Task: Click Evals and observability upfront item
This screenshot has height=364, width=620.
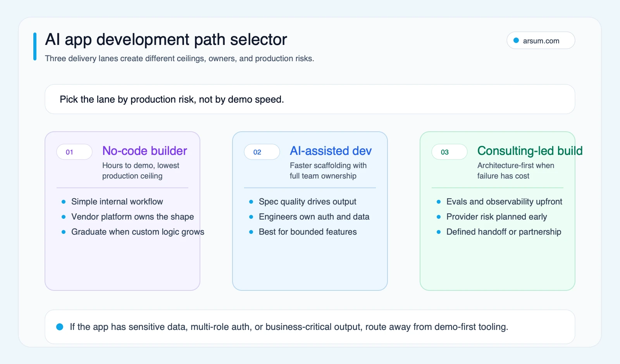Action: click(x=504, y=201)
